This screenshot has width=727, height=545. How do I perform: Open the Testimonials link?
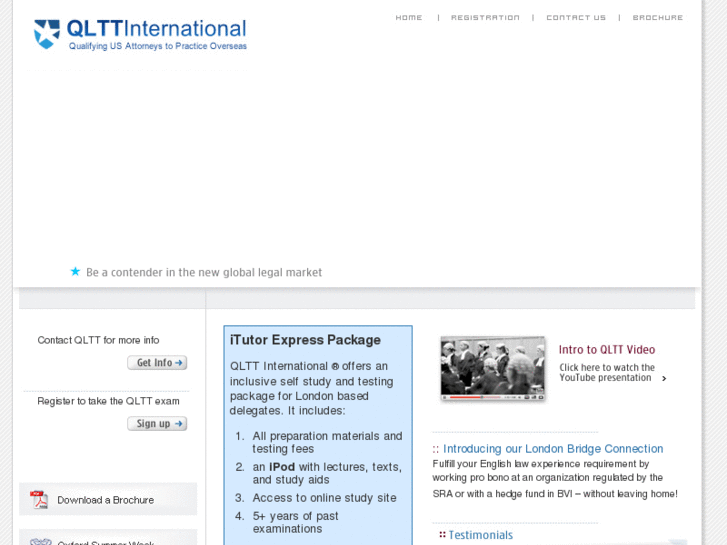[x=480, y=535]
